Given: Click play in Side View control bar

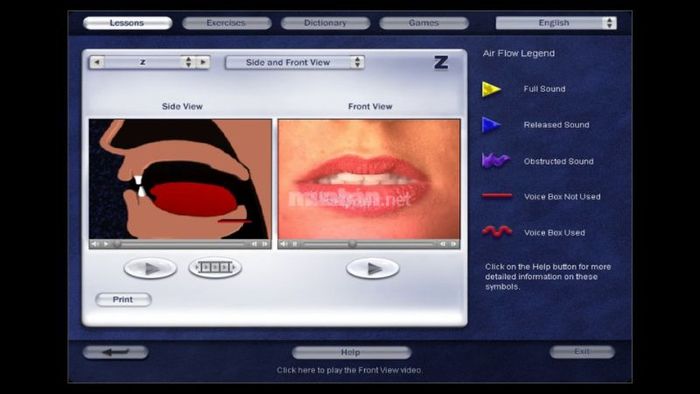Looking at the screenshot, I should click(x=106, y=244).
